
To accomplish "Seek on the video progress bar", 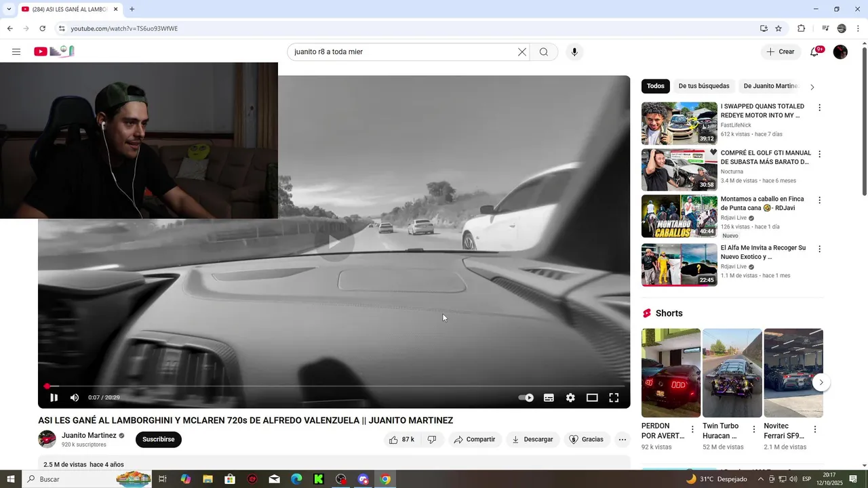I will pyautogui.click(x=334, y=386).
